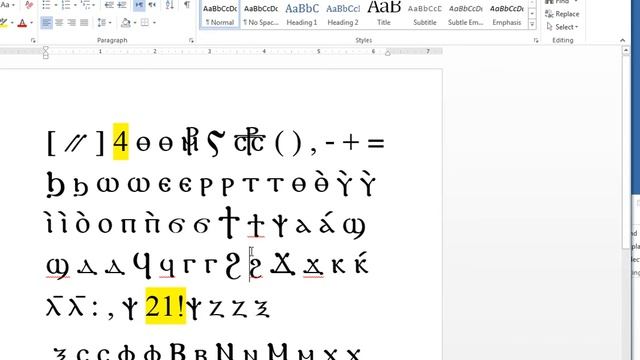Apply the Normal style
The image size is (640, 360).
(x=220, y=15)
